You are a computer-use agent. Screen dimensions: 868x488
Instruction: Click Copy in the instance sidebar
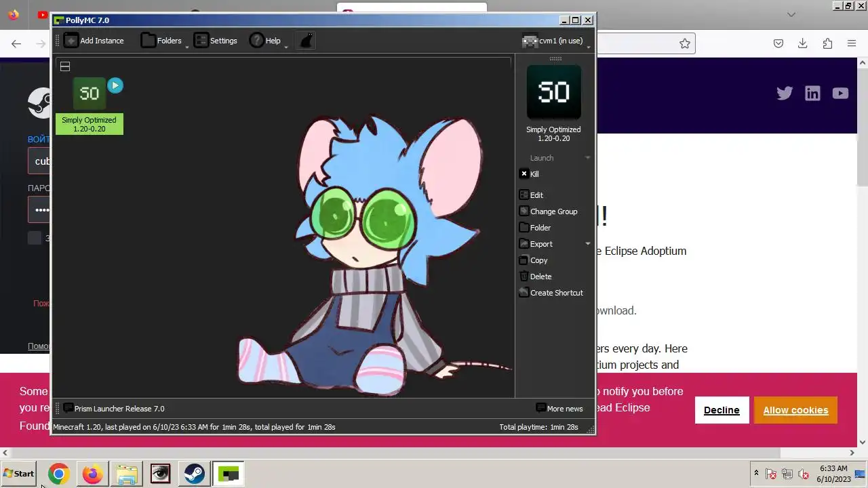(533, 260)
